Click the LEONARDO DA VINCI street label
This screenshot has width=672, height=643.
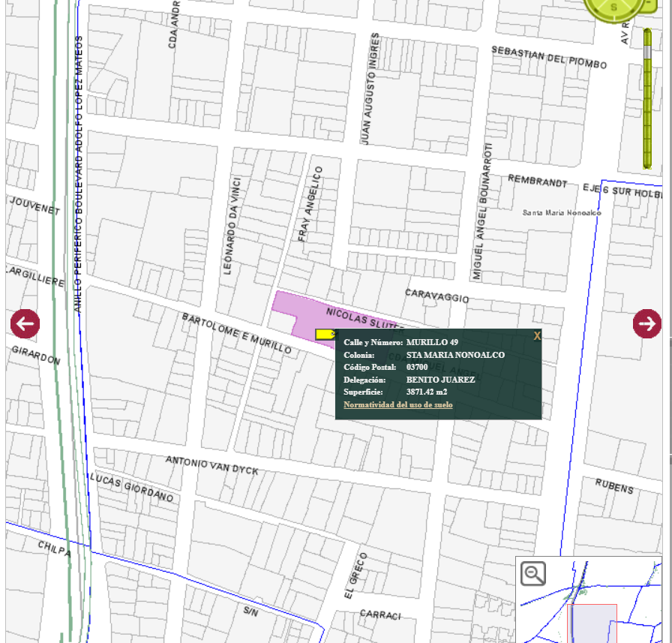232,226
